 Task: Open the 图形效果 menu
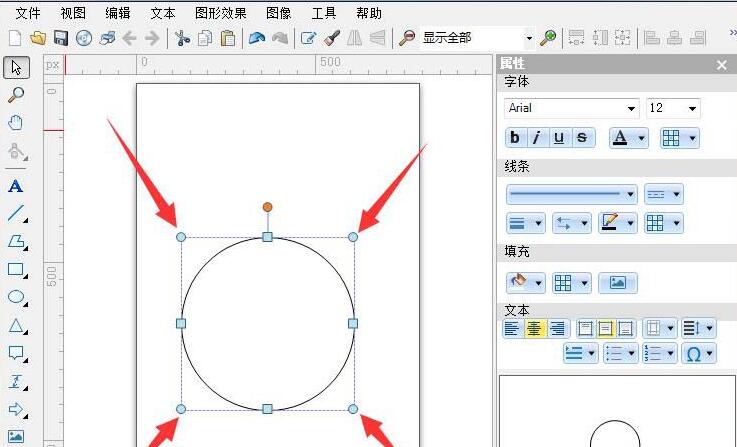coord(223,13)
